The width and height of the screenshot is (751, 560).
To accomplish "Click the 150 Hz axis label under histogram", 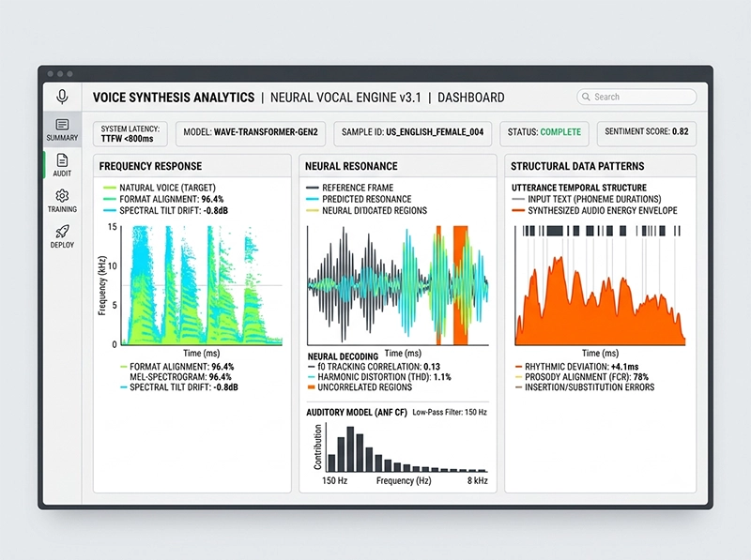I will (334, 480).
